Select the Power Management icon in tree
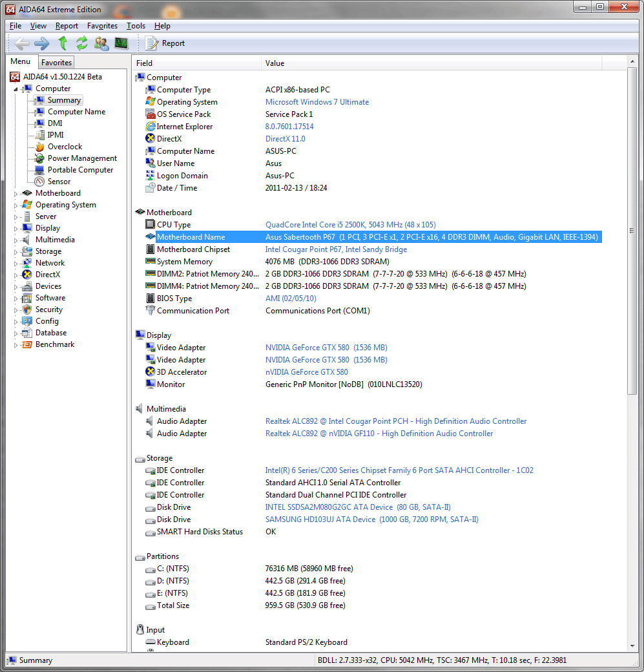Viewport: 644px width, 672px height. pyautogui.click(x=40, y=158)
